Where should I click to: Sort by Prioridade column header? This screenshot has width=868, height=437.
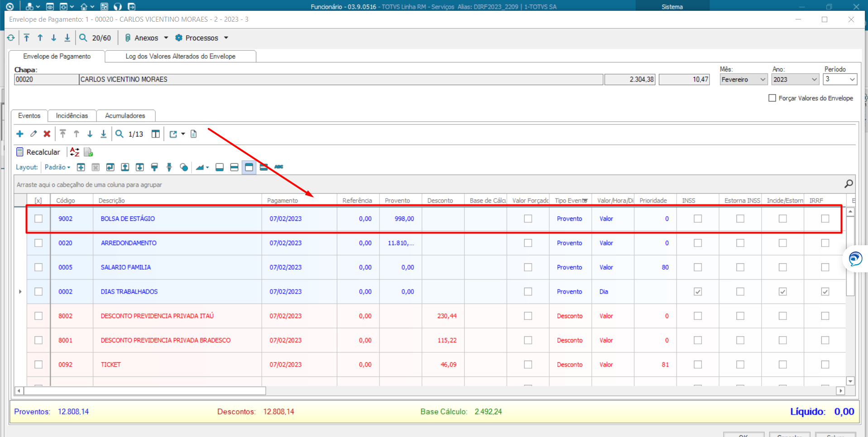(655, 200)
